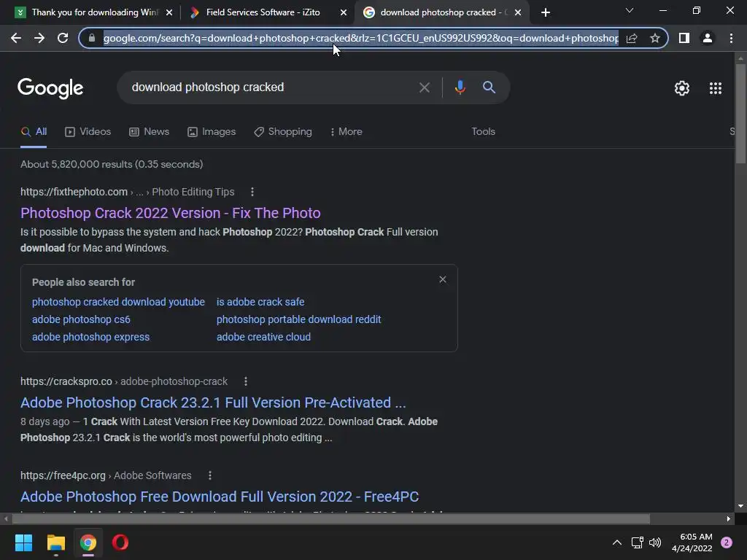This screenshot has height=560, width=747.
Task: Open the Adobe Photoshop Crack 23.2.1 result
Action: 213,402
